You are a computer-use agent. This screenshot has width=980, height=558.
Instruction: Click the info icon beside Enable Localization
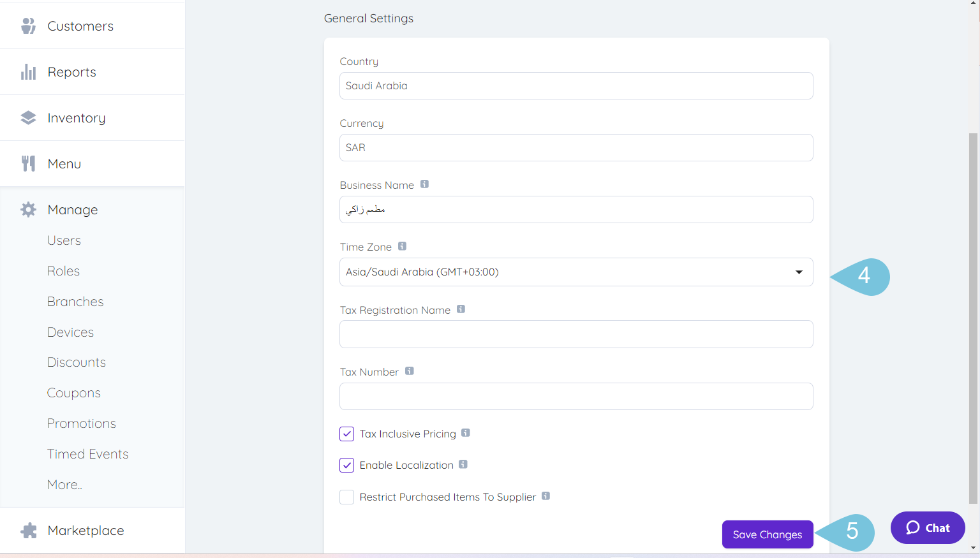click(463, 464)
